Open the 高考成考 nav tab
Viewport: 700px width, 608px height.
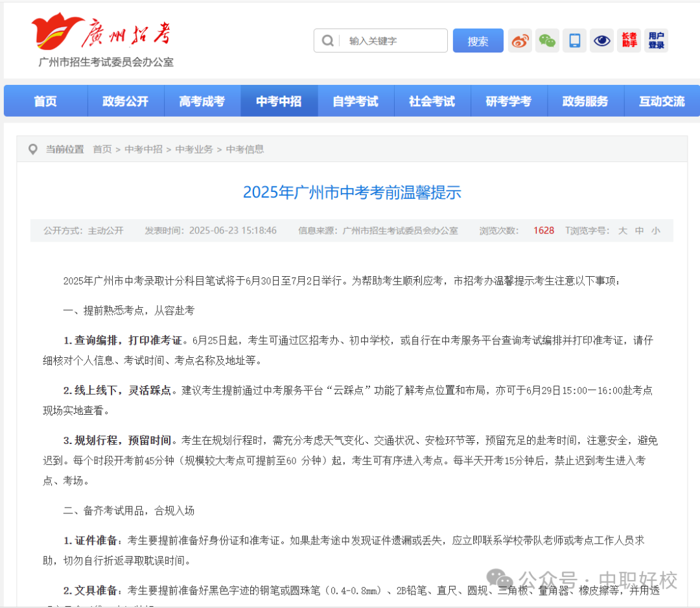point(202,101)
